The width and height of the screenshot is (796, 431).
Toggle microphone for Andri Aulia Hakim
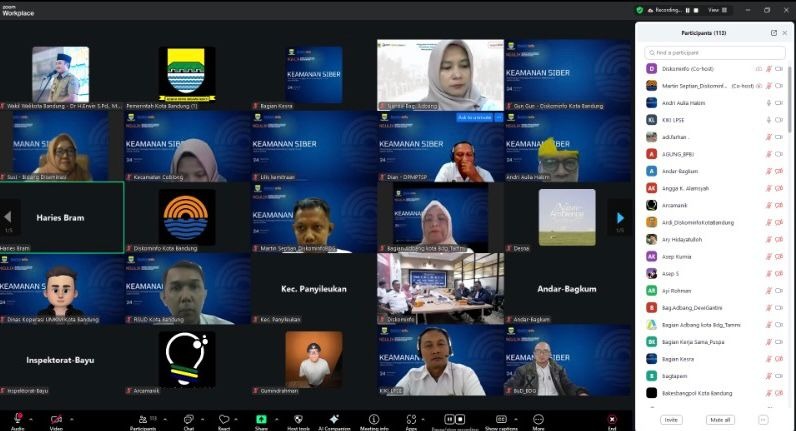769,103
